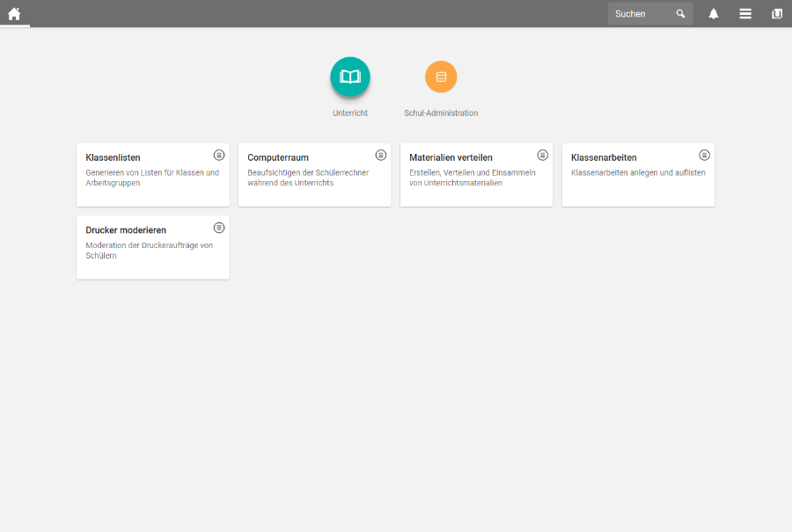
Task: Focus the Suchen search field
Action: click(x=642, y=14)
